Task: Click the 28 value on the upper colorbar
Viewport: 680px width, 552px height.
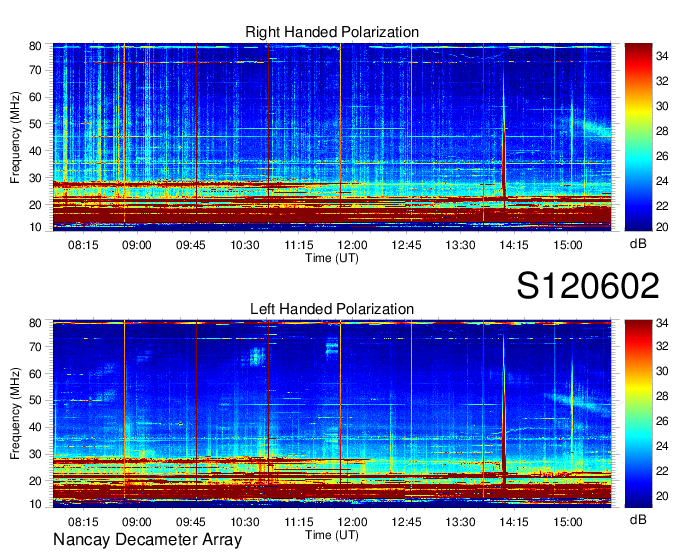Action: (x=662, y=131)
